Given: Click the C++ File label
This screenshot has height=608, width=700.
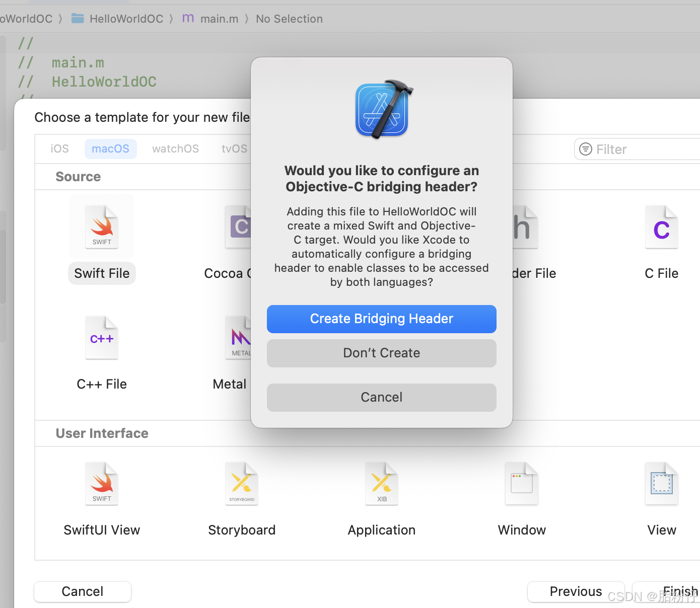Looking at the screenshot, I should [102, 384].
